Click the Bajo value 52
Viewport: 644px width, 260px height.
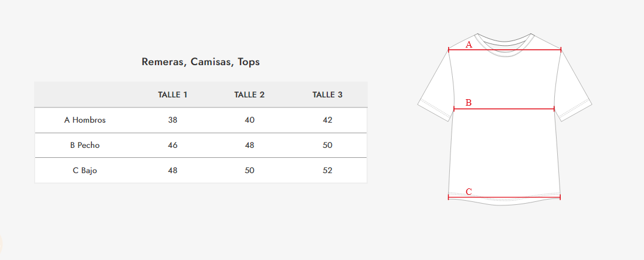[327, 171]
